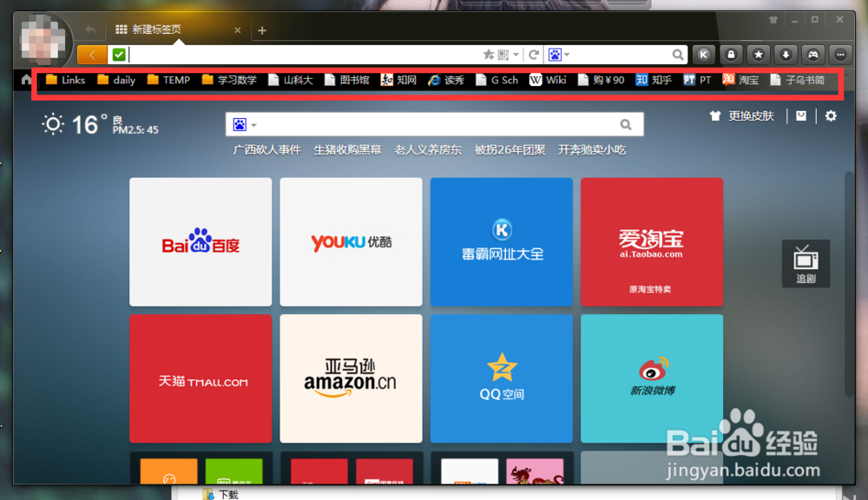This screenshot has height=500, width=868.
Task: Open the 知乎 bookmark
Action: pyautogui.click(x=654, y=80)
